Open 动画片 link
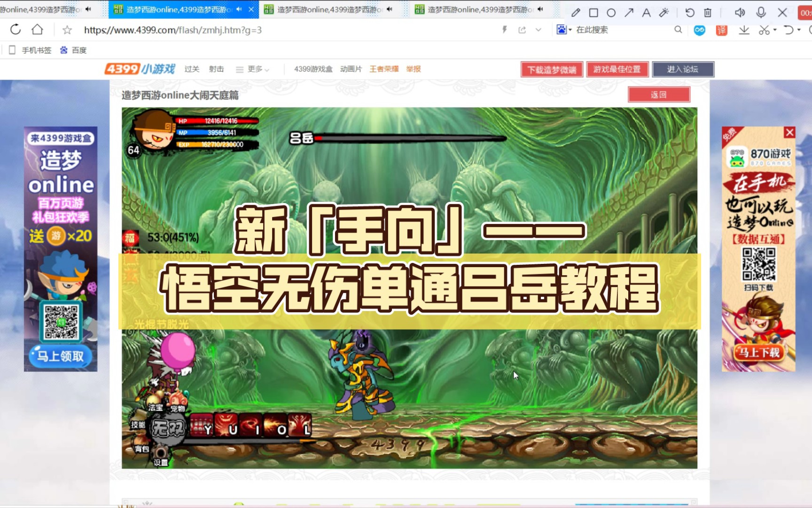The width and height of the screenshot is (812, 508). [351, 69]
